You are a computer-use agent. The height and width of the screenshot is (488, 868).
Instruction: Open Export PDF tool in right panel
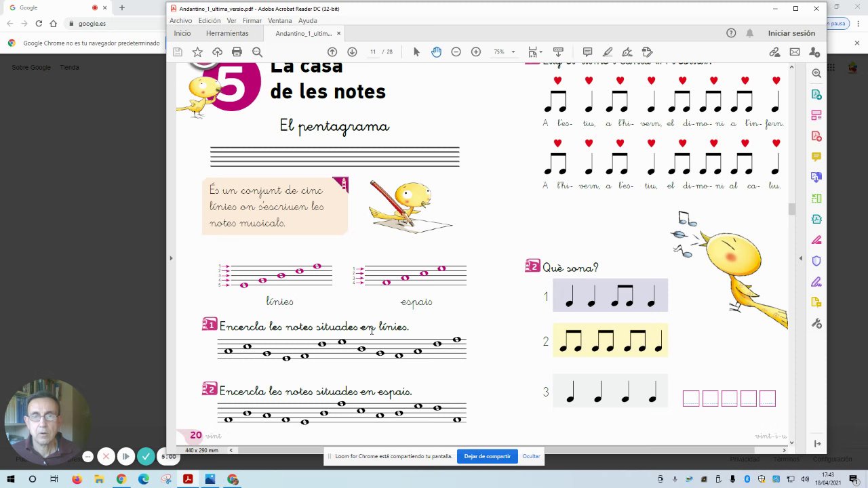[816, 94]
